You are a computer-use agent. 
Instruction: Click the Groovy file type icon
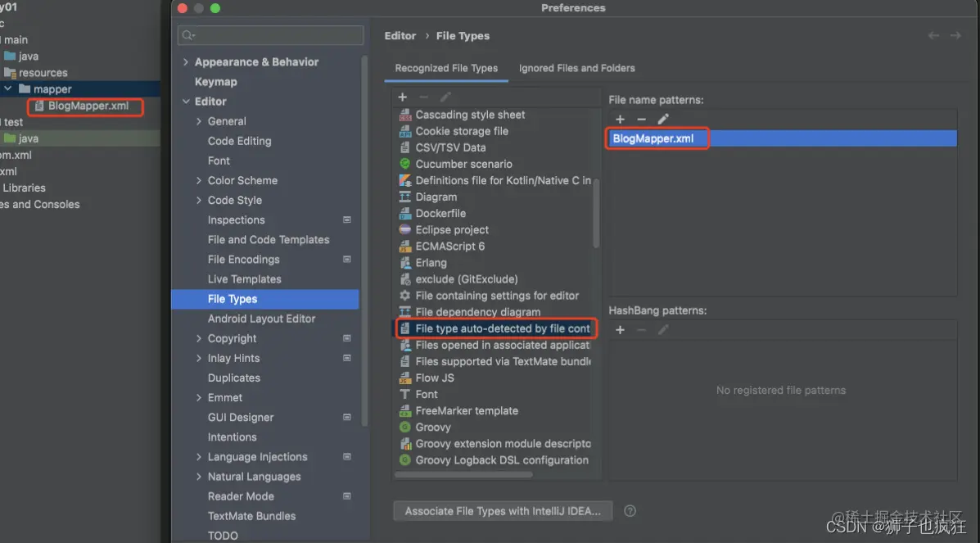(405, 428)
